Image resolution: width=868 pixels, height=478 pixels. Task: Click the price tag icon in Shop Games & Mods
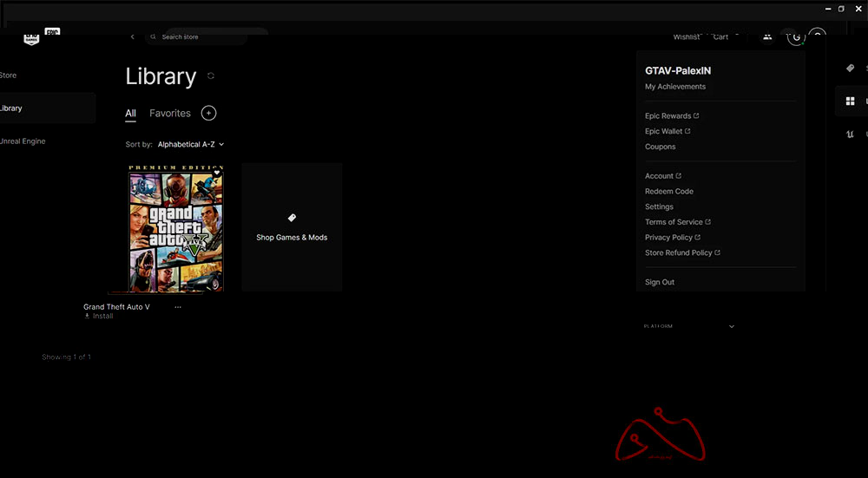tap(292, 218)
